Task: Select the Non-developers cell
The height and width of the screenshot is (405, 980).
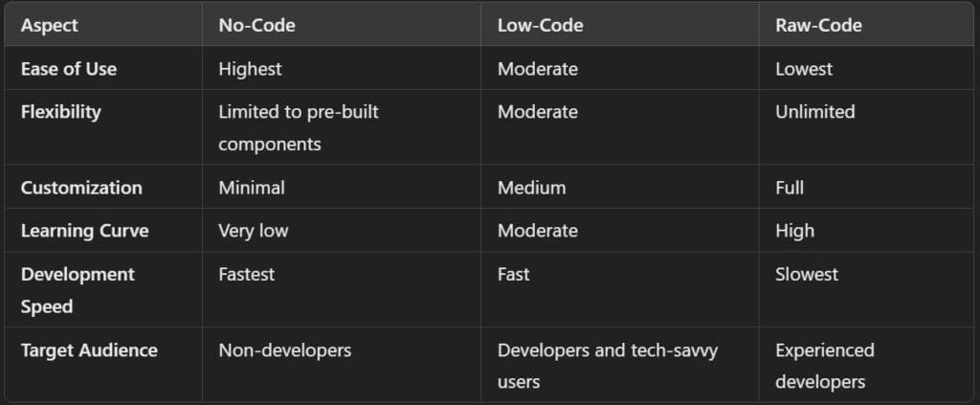Action: click(284, 350)
